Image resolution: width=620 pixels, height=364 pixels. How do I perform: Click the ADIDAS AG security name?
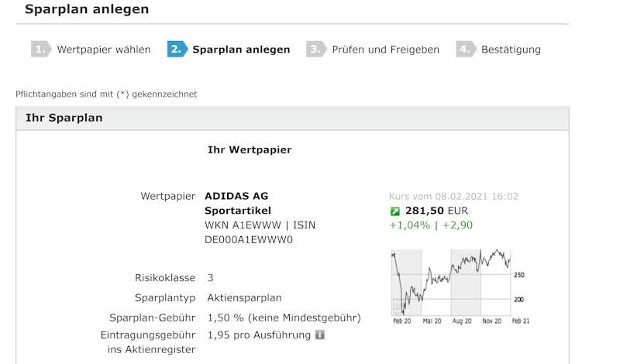point(236,196)
